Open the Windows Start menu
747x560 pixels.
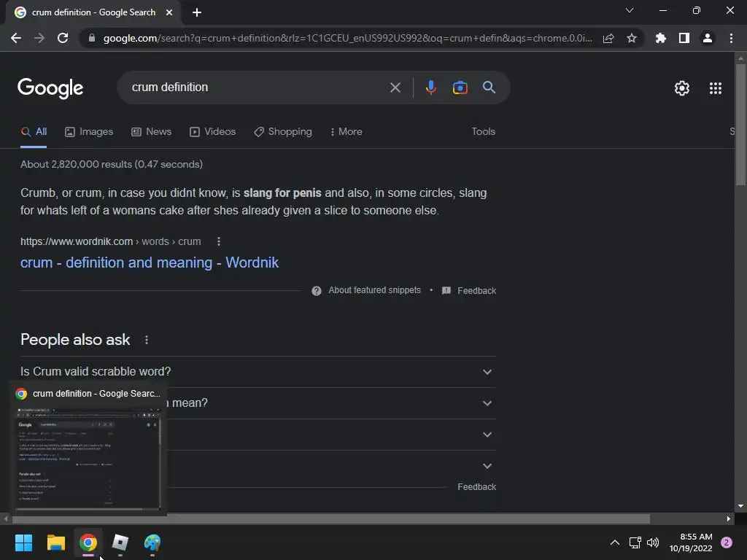(23, 542)
